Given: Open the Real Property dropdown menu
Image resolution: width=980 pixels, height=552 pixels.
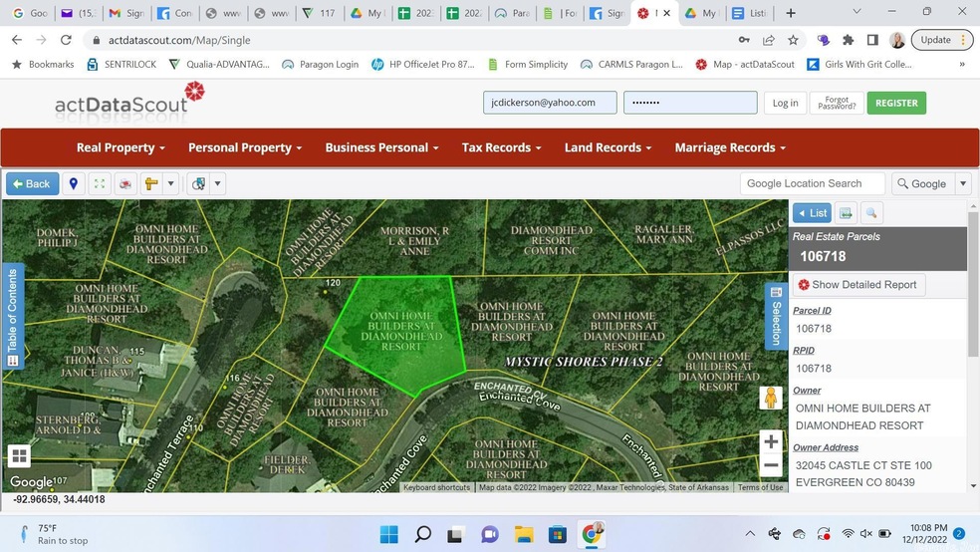Looking at the screenshot, I should click(x=121, y=147).
